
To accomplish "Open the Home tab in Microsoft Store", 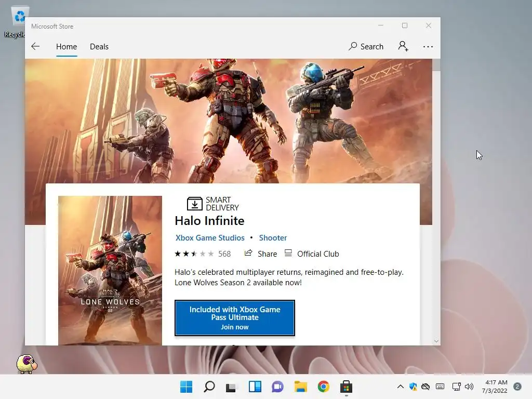I will (66, 46).
